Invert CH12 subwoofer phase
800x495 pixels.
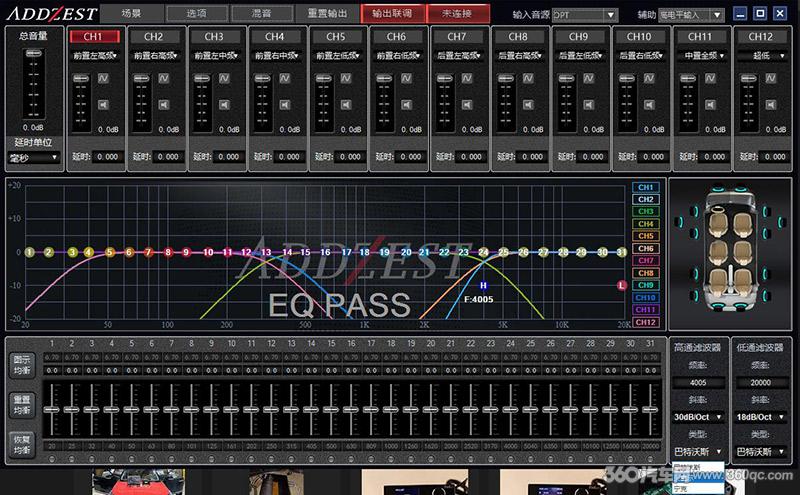(771, 78)
